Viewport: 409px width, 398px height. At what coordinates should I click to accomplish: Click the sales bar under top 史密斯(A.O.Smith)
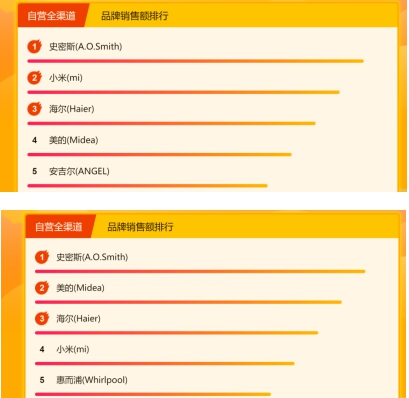[196, 61]
